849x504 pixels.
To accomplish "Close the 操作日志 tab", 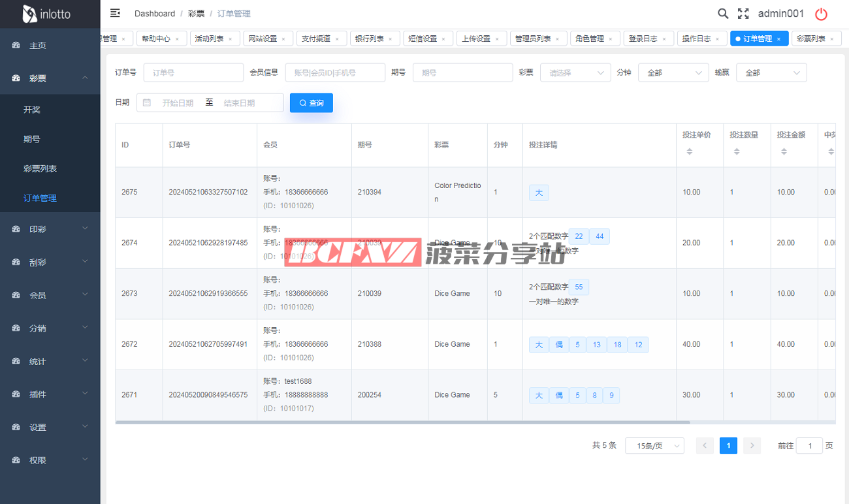I will [717, 39].
